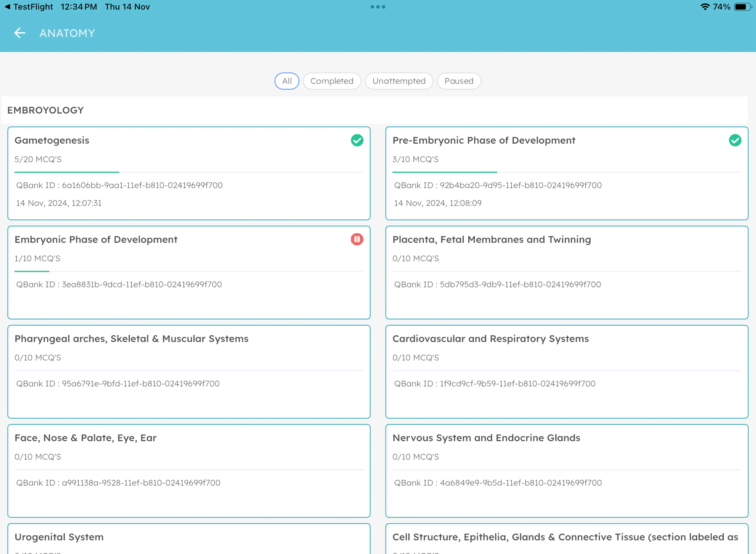Select the All filter
Image resolution: width=756 pixels, height=554 pixels.
tap(287, 81)
